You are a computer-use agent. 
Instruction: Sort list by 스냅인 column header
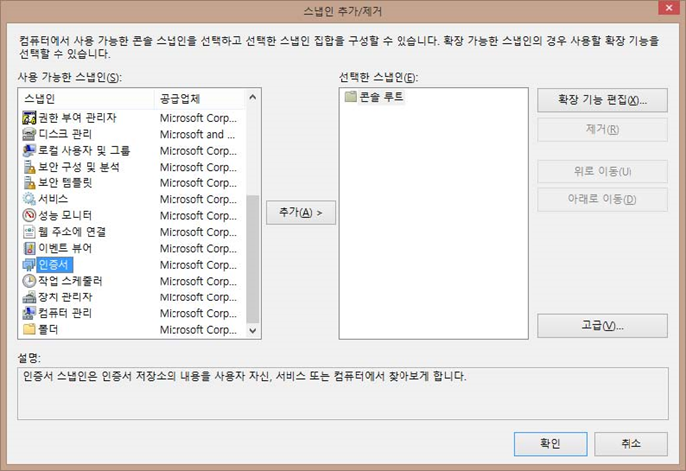[x=85, y=98]
